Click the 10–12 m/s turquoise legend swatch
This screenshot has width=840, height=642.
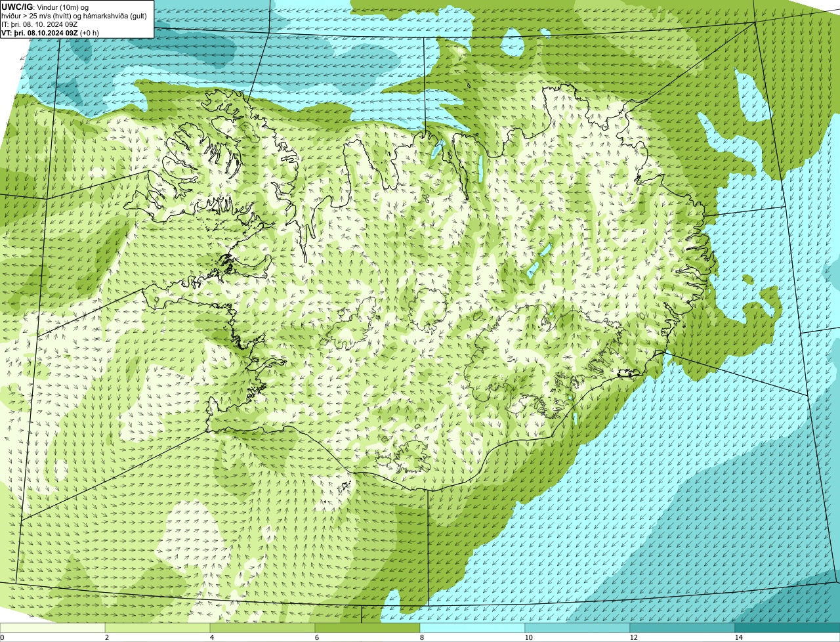click(x=577, y=628)
